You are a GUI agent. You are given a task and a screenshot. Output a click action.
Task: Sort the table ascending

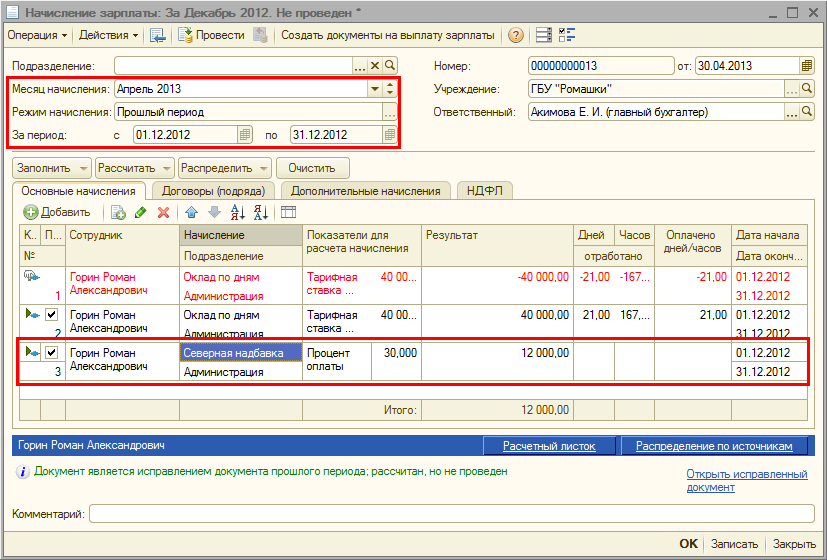(x=237, y=212)
